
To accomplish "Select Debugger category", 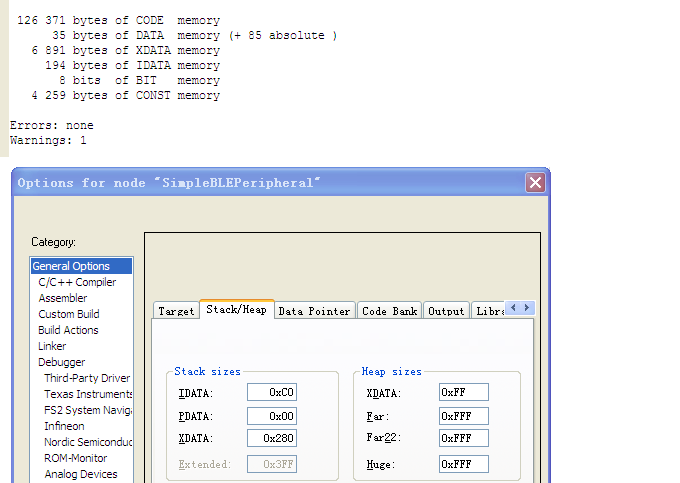I will pyautogui.click(x=61, y=362).
